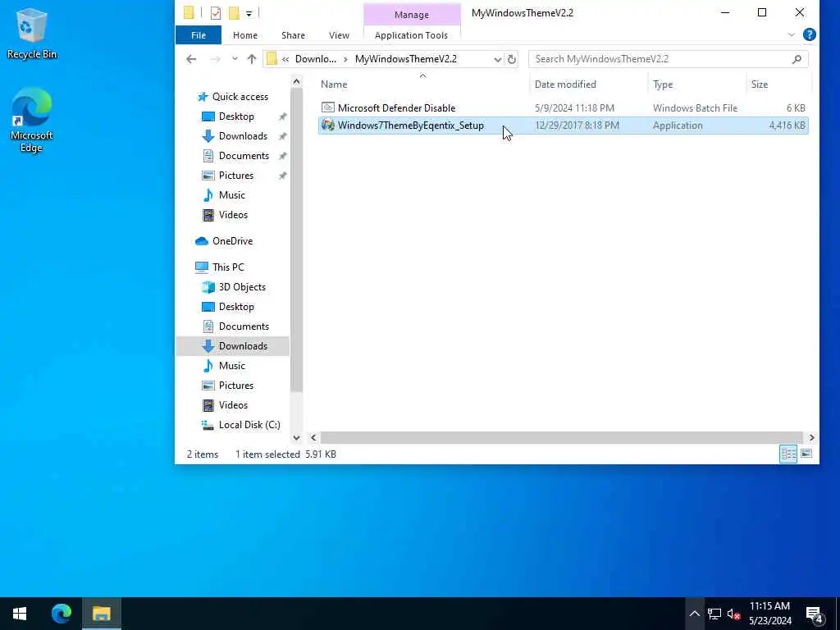
Task: Open the taskbar clock and calendar
Action: coord(769,614)
